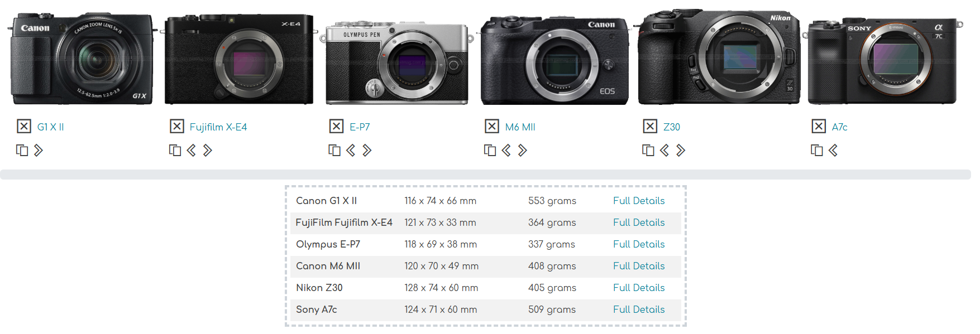
Task: Click the Canon EOS M6 MII camera image
Action: 554,60
